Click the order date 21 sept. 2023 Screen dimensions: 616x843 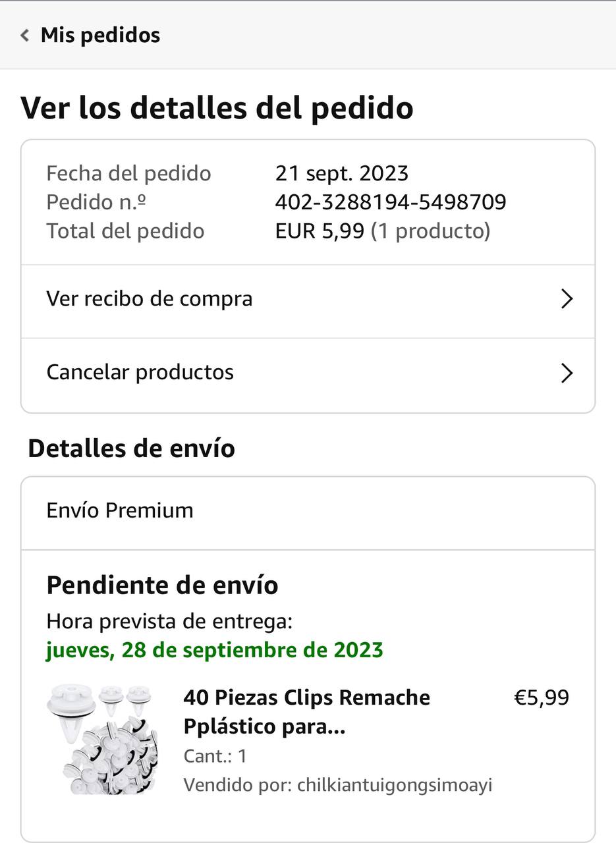(341, 173)
